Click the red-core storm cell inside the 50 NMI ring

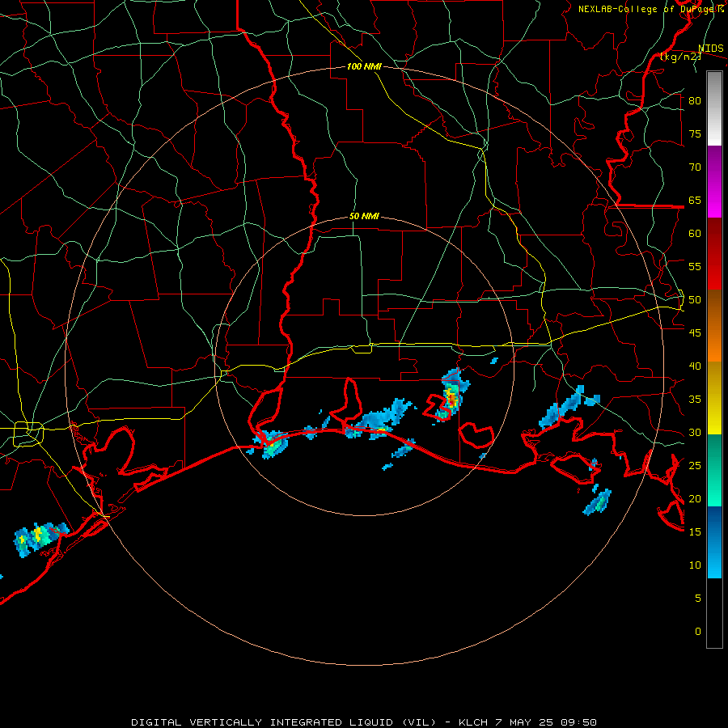tap(451, 398)
